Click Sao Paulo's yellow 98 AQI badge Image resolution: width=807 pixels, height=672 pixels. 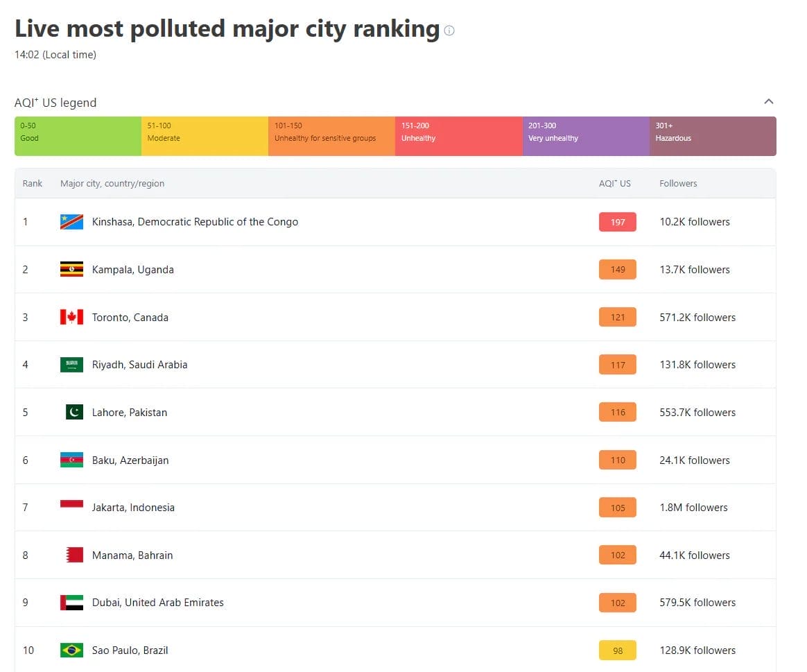617,651
